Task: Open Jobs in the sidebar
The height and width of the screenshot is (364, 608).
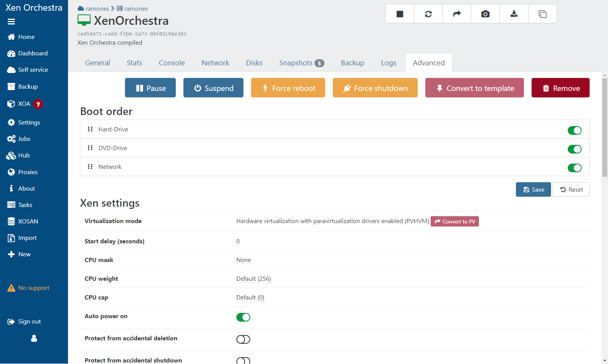Action: tap(19, 139)
